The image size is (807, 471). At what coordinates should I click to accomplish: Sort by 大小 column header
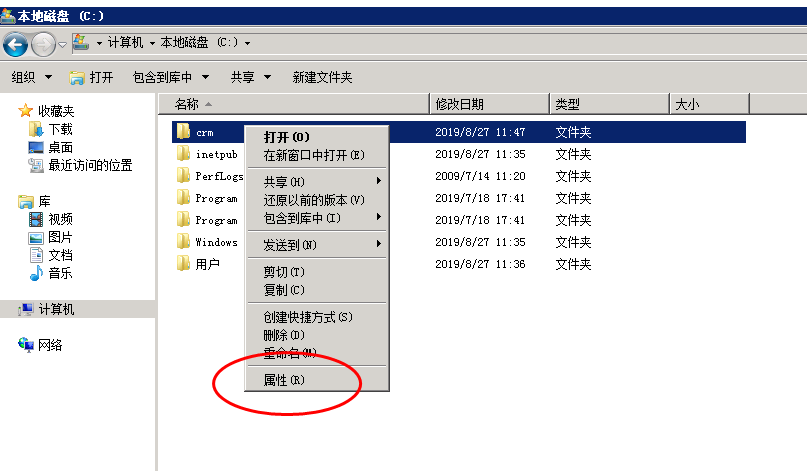click(710, 104)
